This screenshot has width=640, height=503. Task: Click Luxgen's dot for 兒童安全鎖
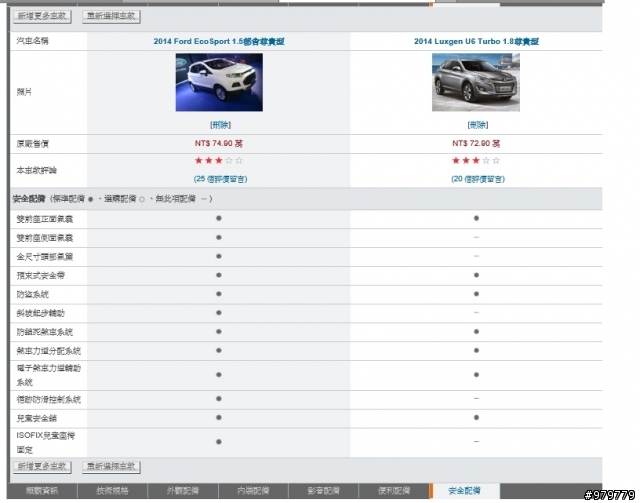click(476, 418)
